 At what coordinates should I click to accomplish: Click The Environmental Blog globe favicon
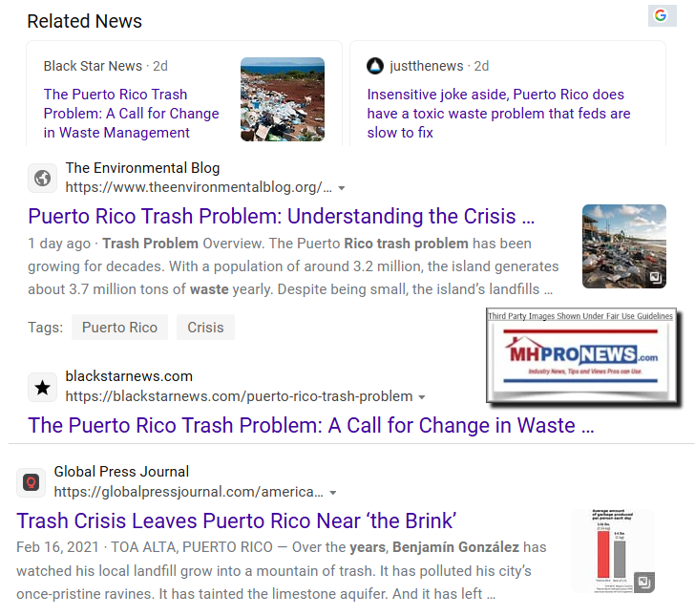42,178
